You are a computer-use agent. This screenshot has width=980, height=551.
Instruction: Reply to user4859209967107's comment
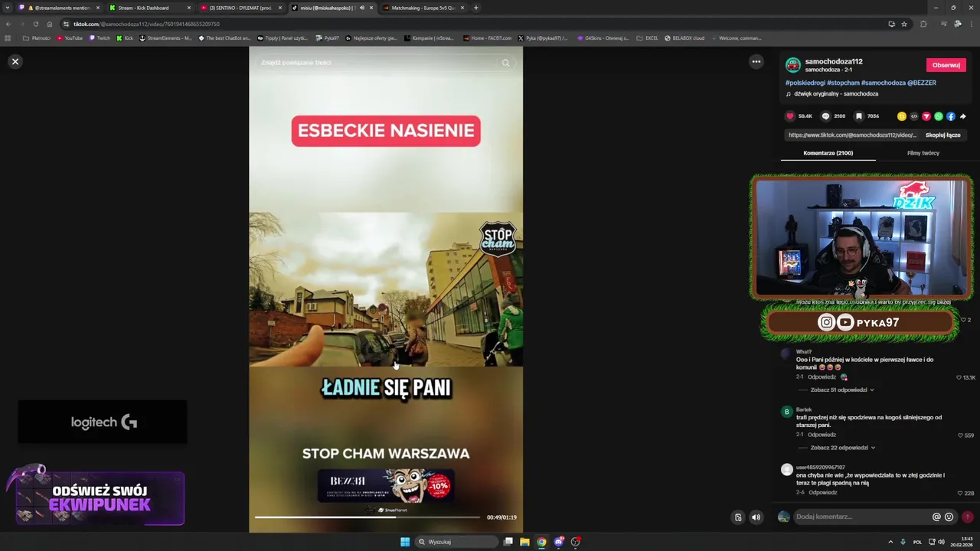(x=823, y=493)
